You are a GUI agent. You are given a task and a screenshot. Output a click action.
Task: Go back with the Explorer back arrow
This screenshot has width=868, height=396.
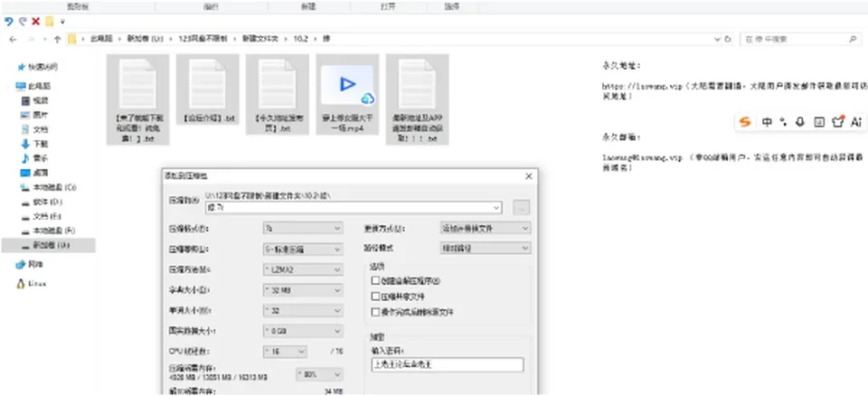(x=13, y=39)
